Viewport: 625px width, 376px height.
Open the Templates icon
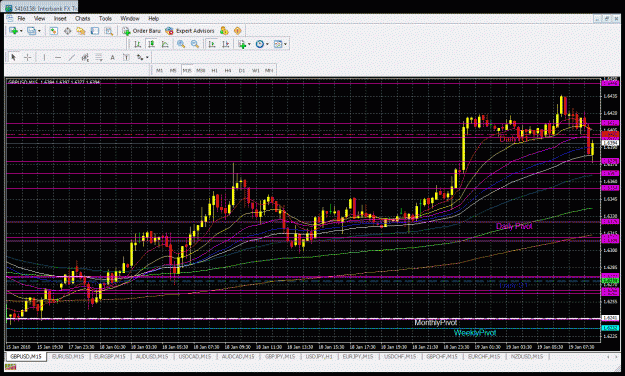[278, 44]
